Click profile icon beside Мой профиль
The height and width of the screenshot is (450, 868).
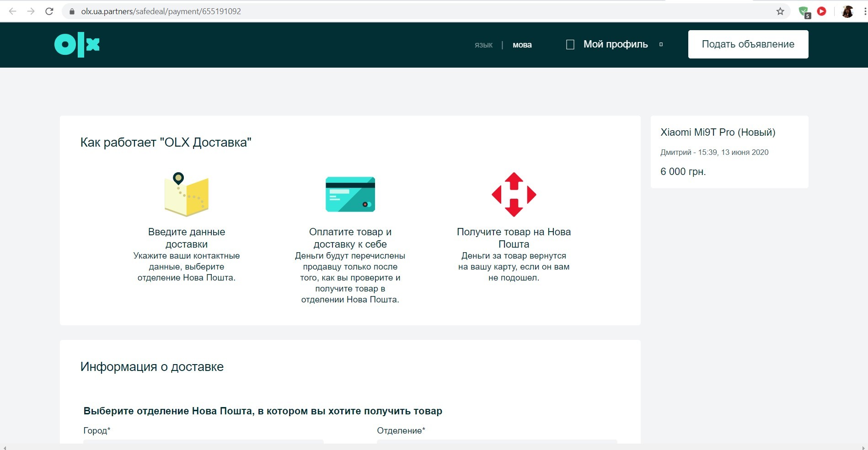click(570, 44)
